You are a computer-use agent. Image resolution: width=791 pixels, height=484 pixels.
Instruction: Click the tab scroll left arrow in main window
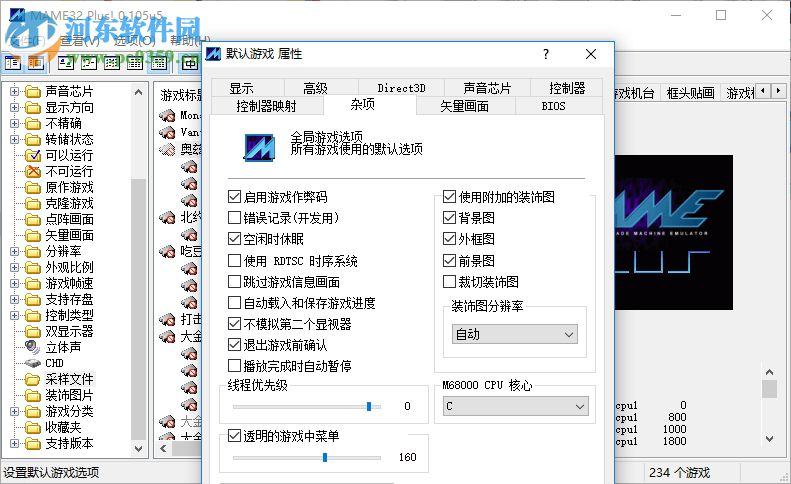763,91
